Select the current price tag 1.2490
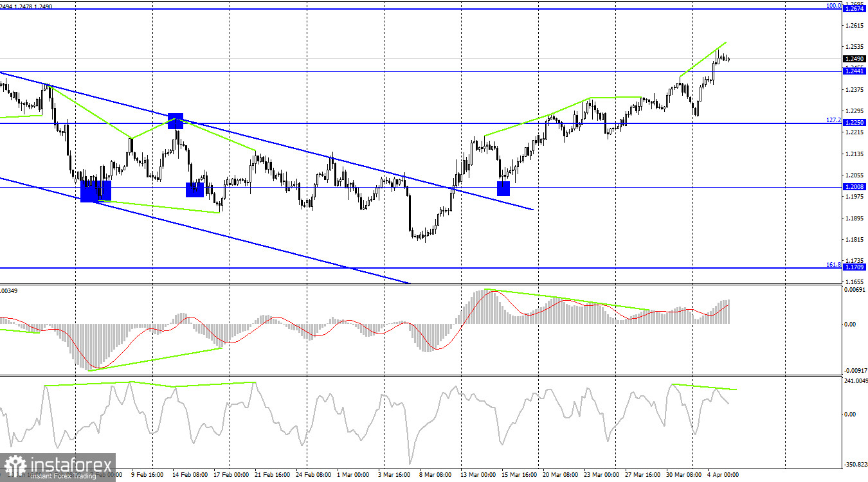Viewport: 868px width, 482px height. 854,58
